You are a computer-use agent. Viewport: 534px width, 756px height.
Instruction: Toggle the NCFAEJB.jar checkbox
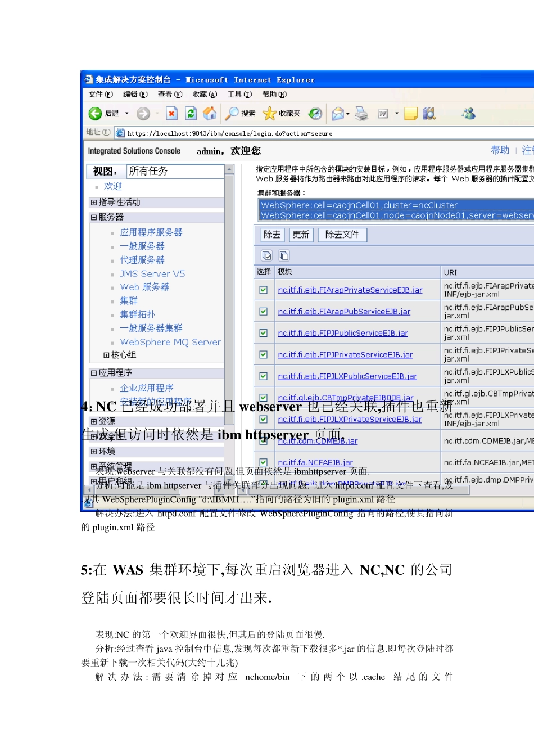pyautogui.click(x=263, y=462)
